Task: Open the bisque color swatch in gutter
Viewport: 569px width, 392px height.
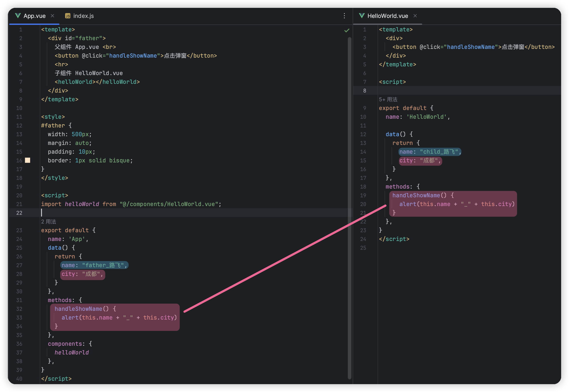Action: click(x=28, y=160)
